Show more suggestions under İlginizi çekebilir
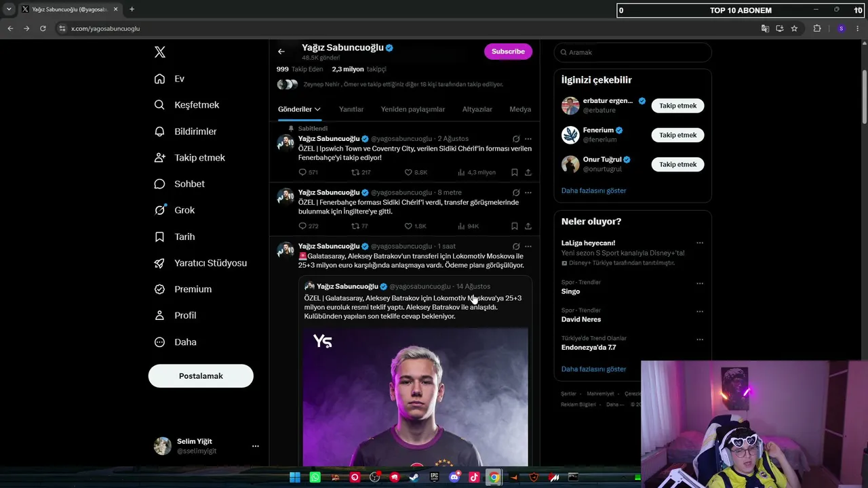The width and height of the screenshot is (868, 488). tap(593, 190)
